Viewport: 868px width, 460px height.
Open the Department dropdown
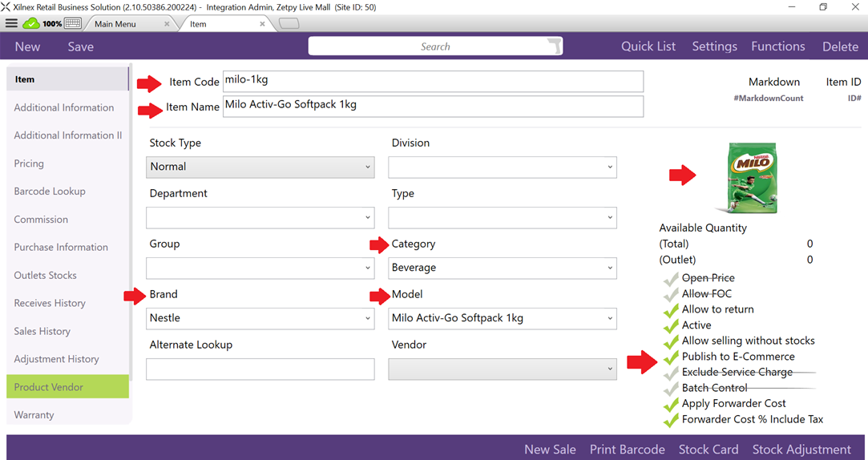coord(260,217)
